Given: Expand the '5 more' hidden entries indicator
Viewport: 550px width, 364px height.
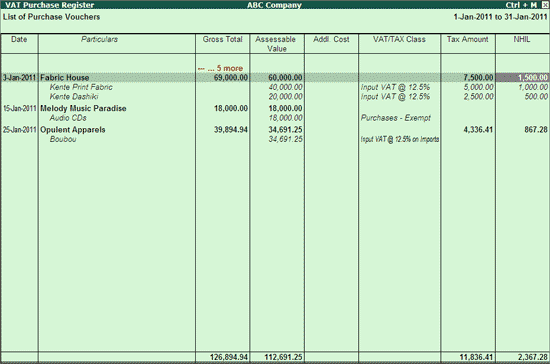Looking at the screenshot, I should pyautogui.click(x=220, y=68).
